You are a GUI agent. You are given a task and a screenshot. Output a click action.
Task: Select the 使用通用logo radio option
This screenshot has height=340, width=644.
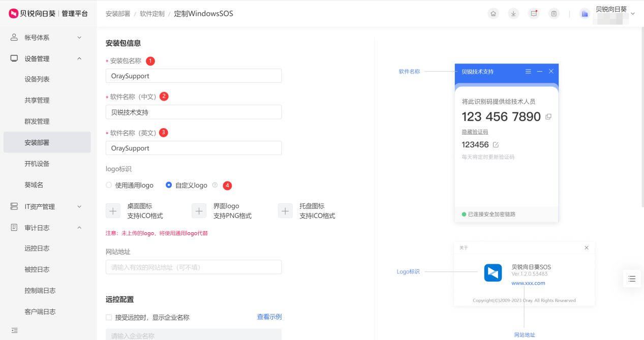click(109, 186)
